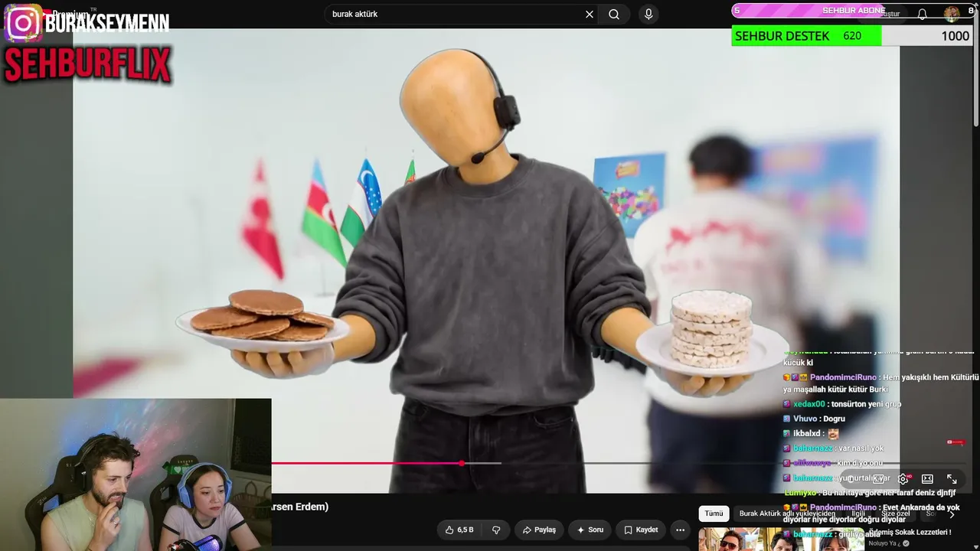Open player settings gear
Image resolution: width=980 pixels, height=551 pixels.
pyautogui.click(x=903, y=479)
